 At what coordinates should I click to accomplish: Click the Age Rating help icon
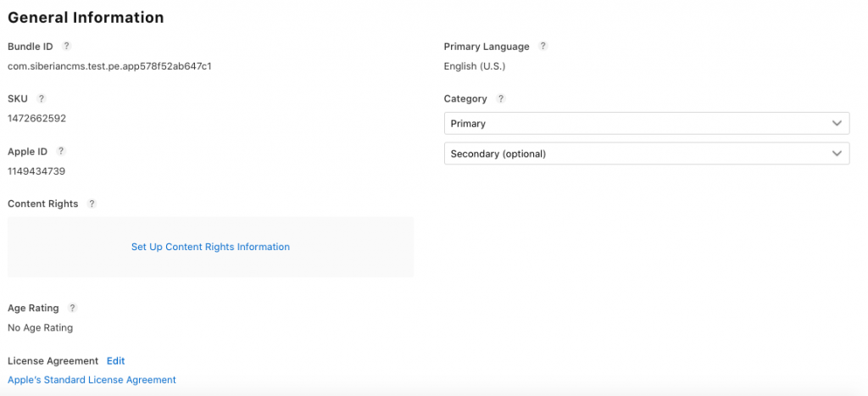72,308
